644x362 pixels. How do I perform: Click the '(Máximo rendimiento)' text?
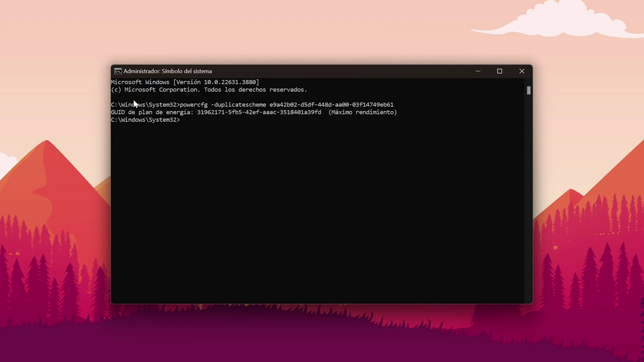(363, 112)
